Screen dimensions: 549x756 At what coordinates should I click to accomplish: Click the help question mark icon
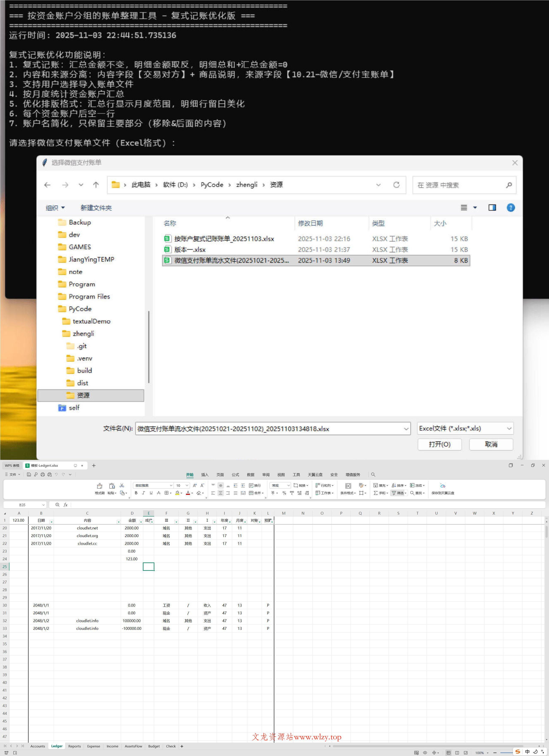coord(510,208)
